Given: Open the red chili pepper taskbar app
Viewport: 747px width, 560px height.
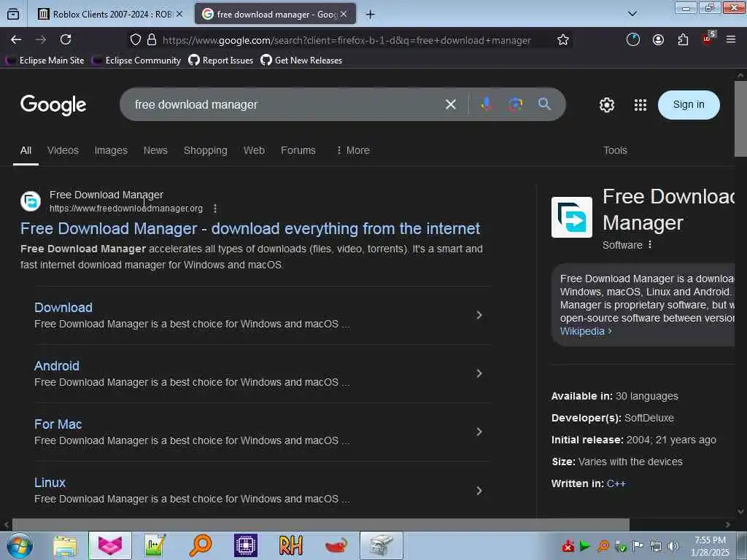Looking at the screenshot, I should click(336, 545).
